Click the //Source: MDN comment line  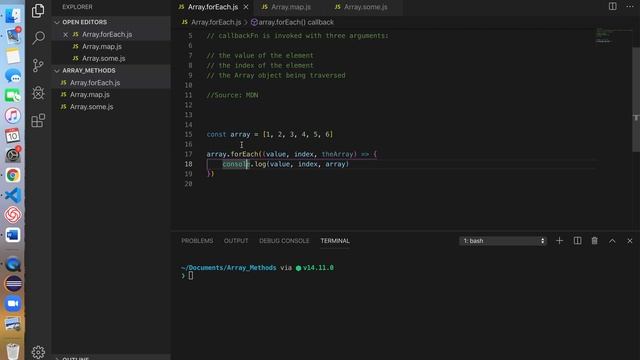click(x=232, y=95)
